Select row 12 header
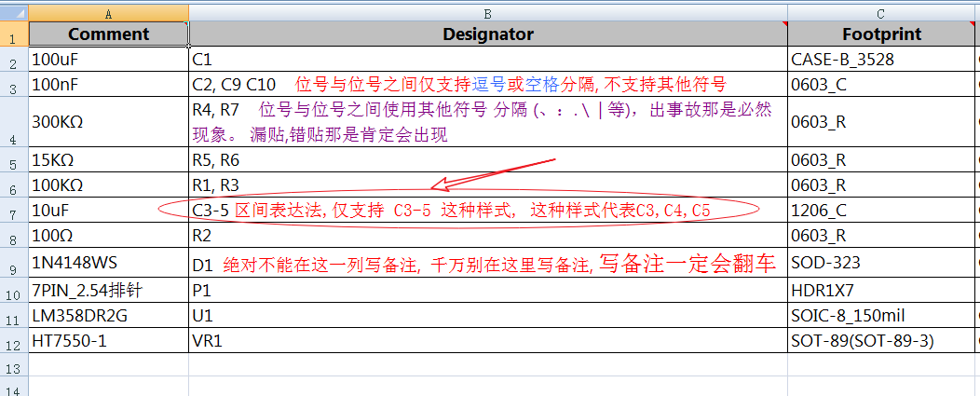The width and height of the screenshot is (980, 396). [x=13, y=341]
